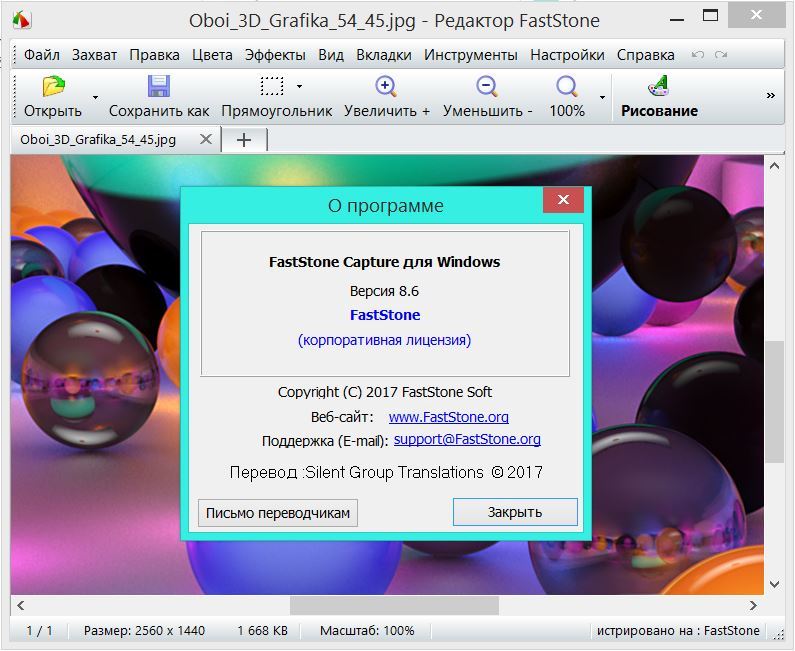Open the Инструменты menu

[x=471, y=55]
